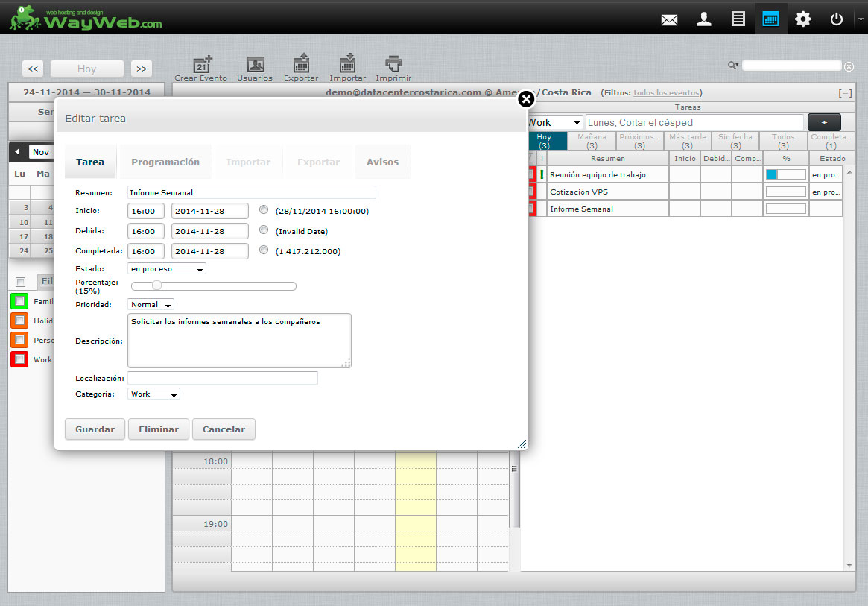868x606 pixels.
Task: Open the Categoría Work dropdown
Action: tap(154, 394)
